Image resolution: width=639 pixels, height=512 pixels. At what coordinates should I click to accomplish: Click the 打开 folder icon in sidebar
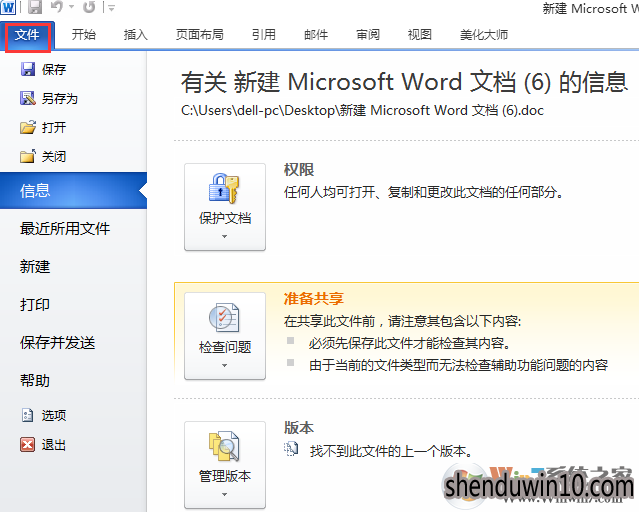28,128
